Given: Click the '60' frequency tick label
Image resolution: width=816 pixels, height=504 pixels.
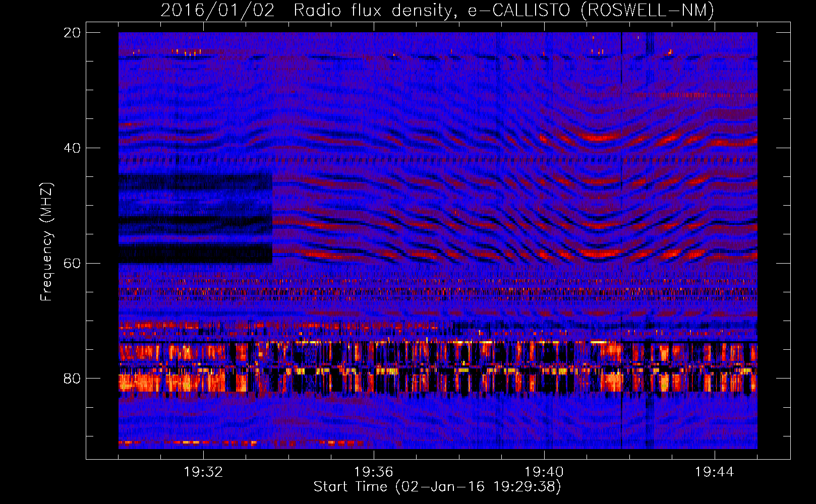Looking at the screenshot, I should point(72,264).
